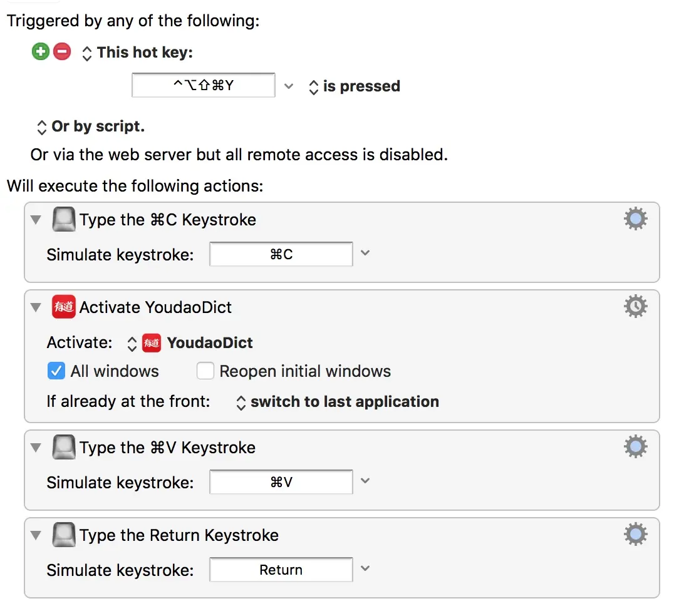This screenshot has width=679, height=616.
Task: Click the green add trigger plus icon
Action: [x=41, y=52]
